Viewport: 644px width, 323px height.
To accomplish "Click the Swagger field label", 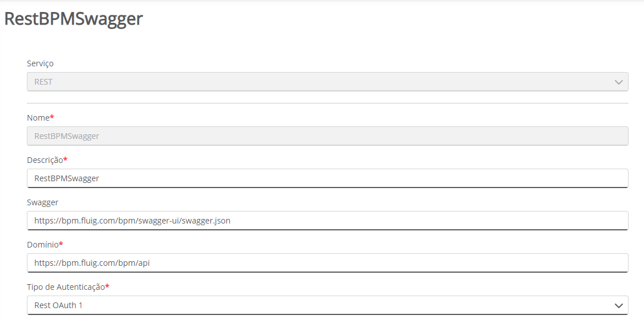I will 42,202.
